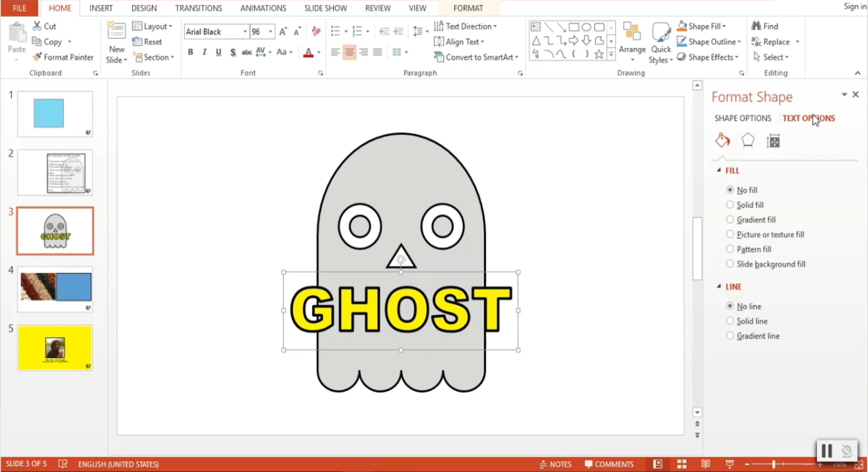Screen dimensions: 868x472
Task: Center align the paragraph text
Action: pyautogui.click(x=349, y=52)
